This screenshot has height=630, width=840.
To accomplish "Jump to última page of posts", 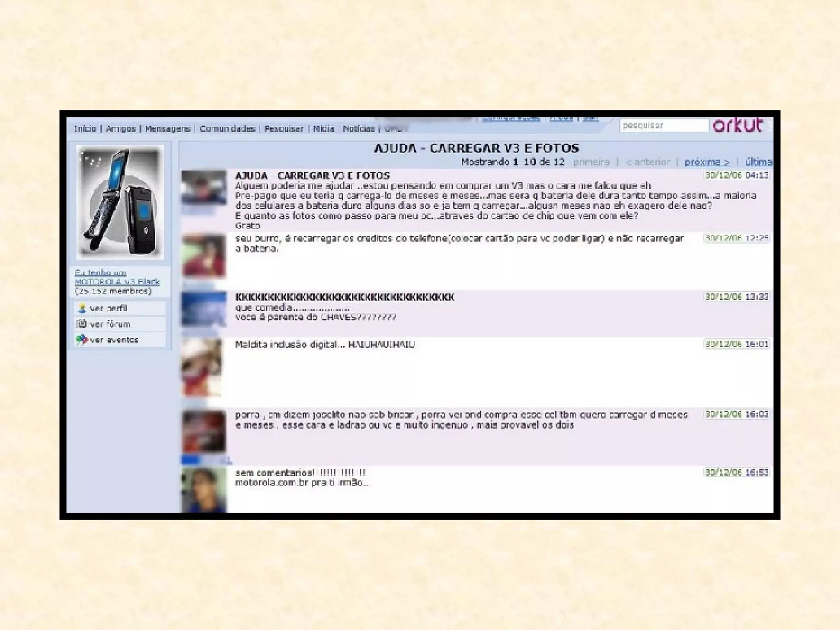I will pos(758,162).
